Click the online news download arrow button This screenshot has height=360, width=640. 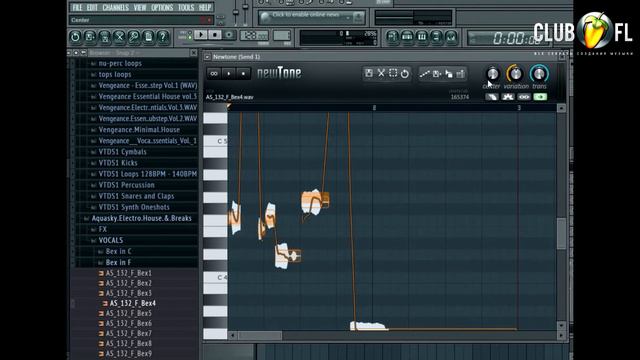coord(358,17)
